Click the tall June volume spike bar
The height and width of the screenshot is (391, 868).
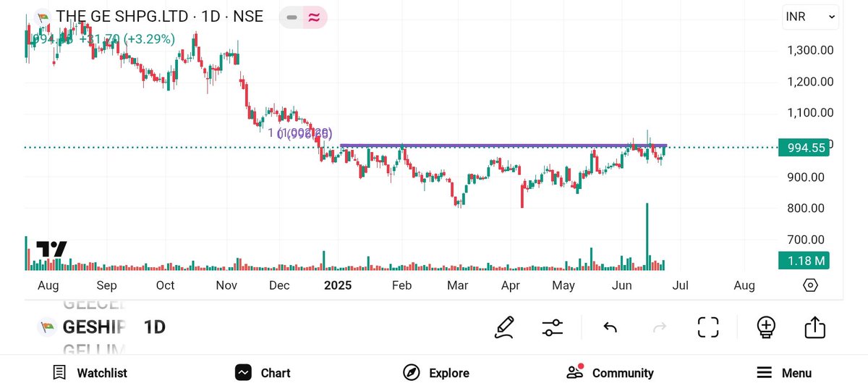(x=647, y=236)
